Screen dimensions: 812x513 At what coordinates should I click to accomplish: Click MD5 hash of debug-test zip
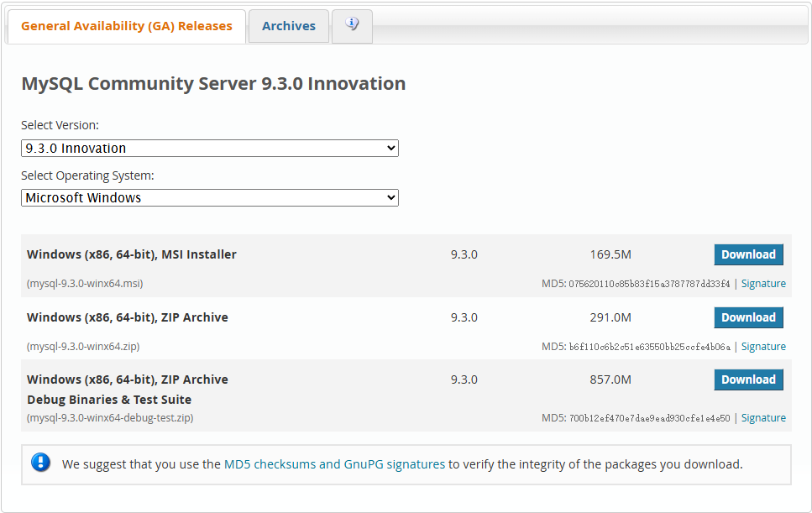point(649,418)
